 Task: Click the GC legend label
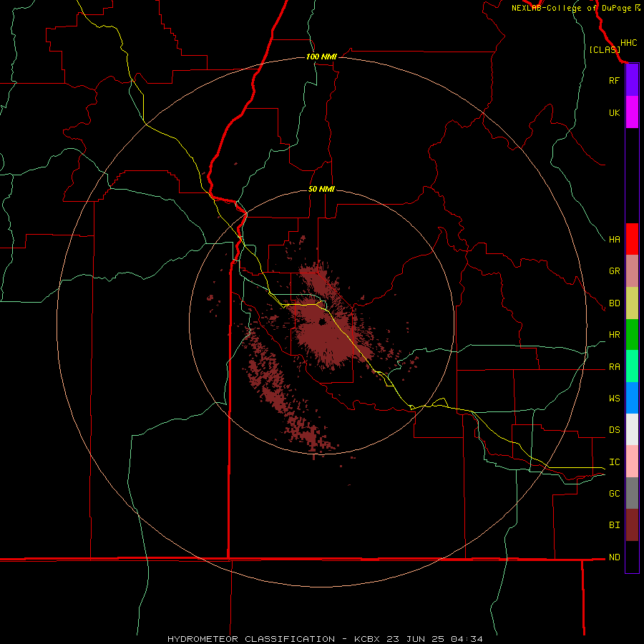point(614,494)
